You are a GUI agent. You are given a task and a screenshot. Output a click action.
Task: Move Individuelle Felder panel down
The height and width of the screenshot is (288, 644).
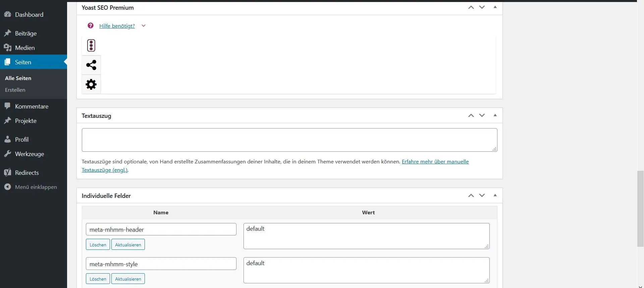click(482, 196)
